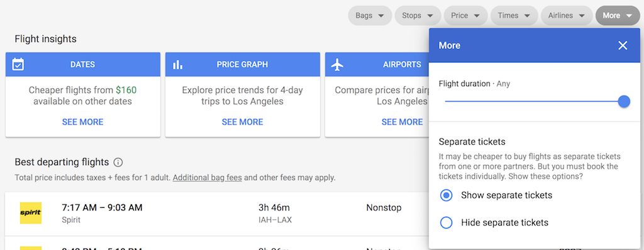
Task: Open the DATES insights card header
Action: point(83,65)
